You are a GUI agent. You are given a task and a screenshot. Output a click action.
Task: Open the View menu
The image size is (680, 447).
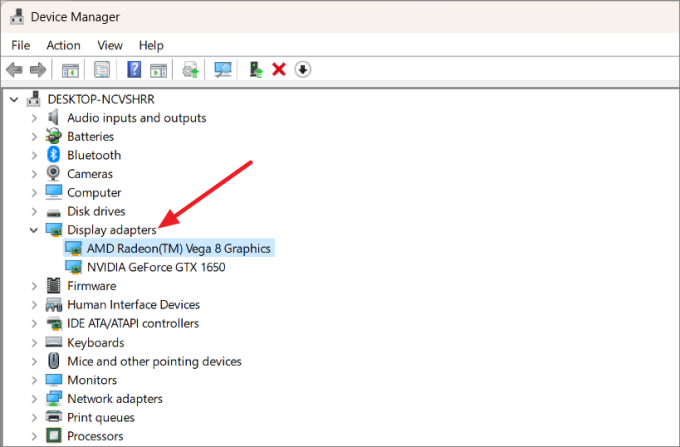[110, 45]
